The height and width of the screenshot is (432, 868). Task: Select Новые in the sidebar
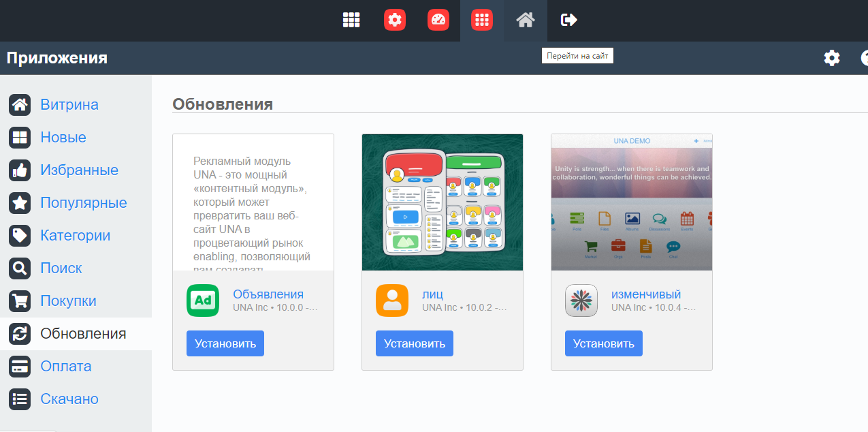pos(63,138)
